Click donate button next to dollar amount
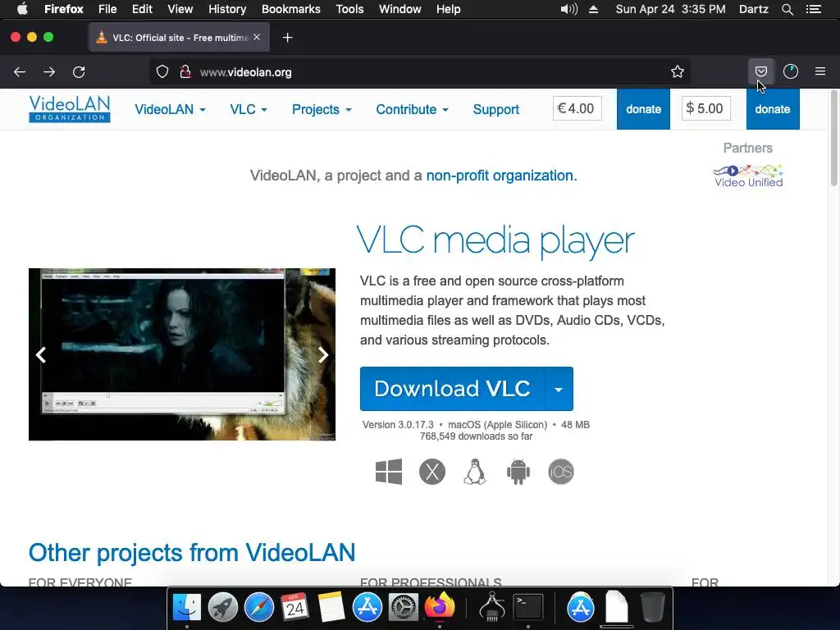 click(773, 109)
